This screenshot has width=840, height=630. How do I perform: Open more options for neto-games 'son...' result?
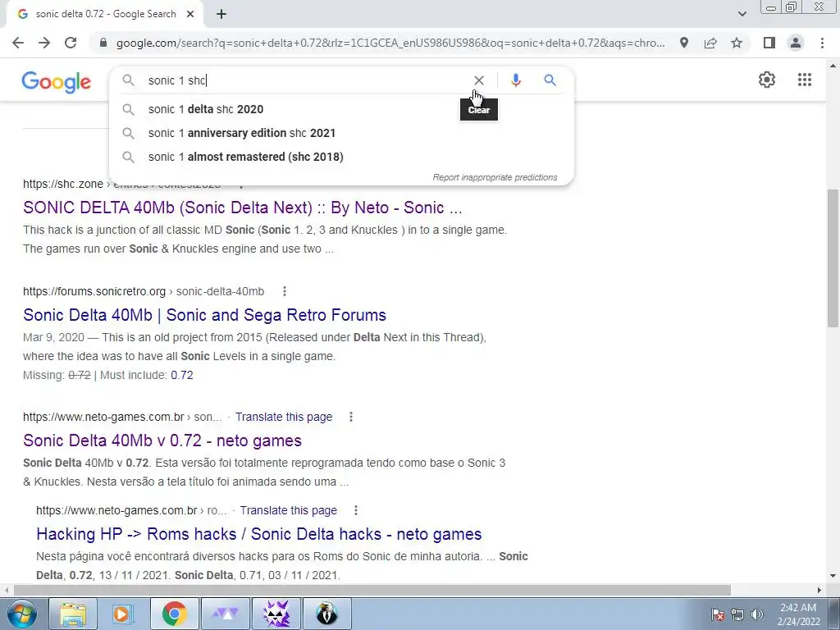[351, 416]
